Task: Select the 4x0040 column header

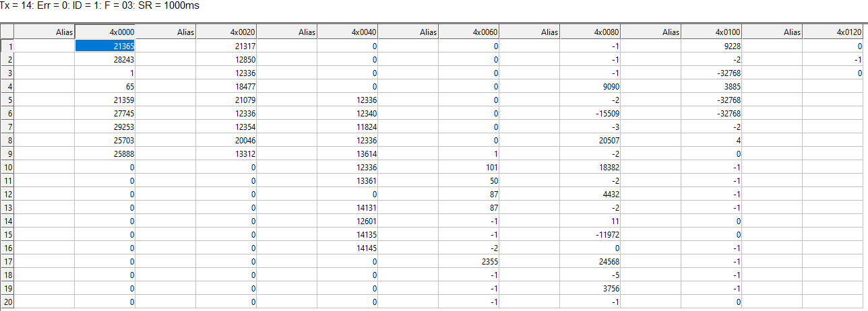Action: point(348,32)
